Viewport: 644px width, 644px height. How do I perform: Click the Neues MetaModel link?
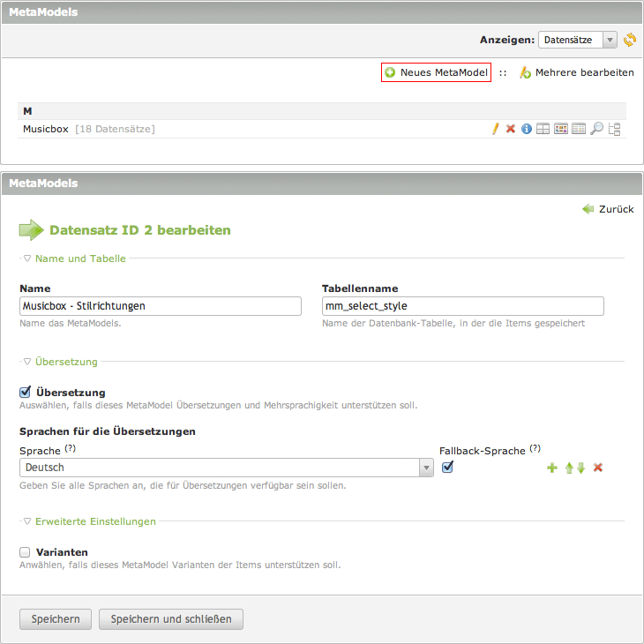[436, 72]
